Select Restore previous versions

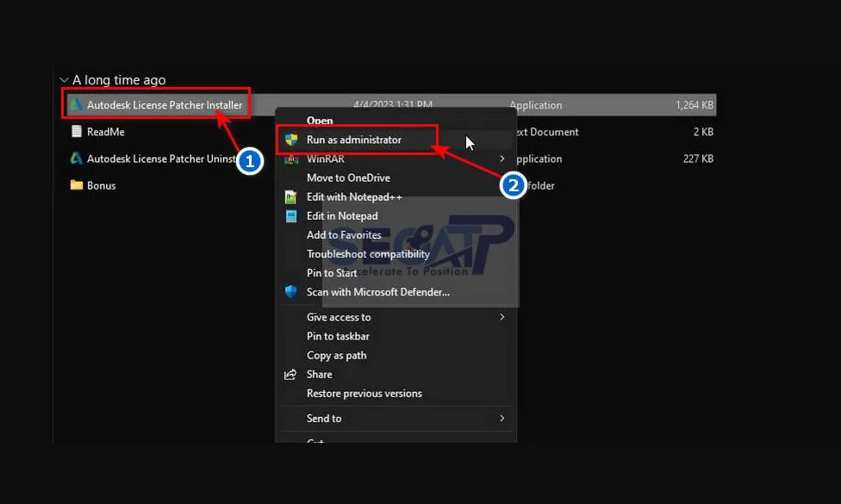point(364,394)
